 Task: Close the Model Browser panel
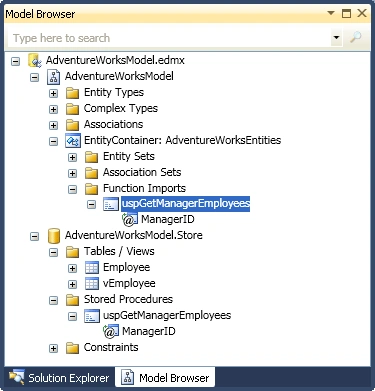pyautogui.click(x=362, y=13)
